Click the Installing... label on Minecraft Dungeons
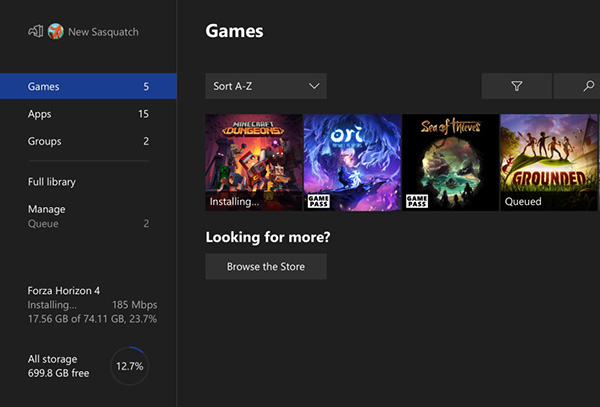The width and height of the screenshot is (600, 407). click(x=234, y=202)
